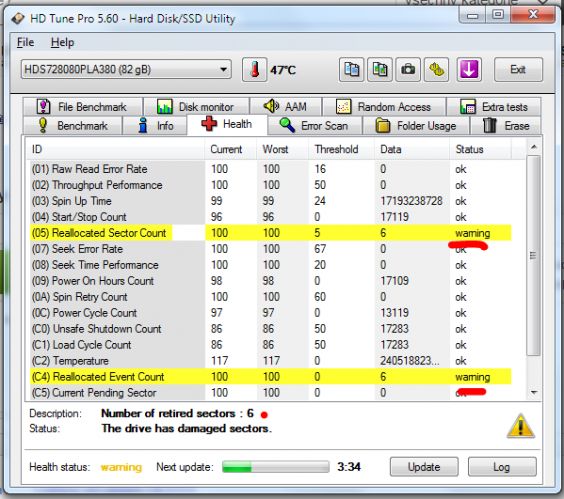The image size is (564, 499).
Task: Click the Next update progress bar
Action: coord(276,467)
